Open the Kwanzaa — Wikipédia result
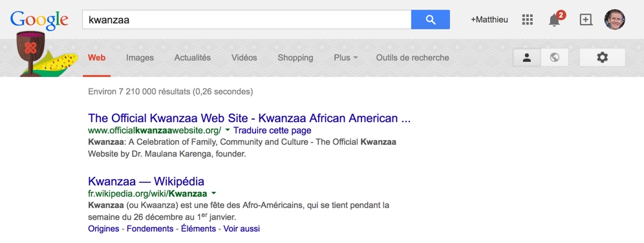The width and height of the screenshot is (644, 243). tap(145, 181)
